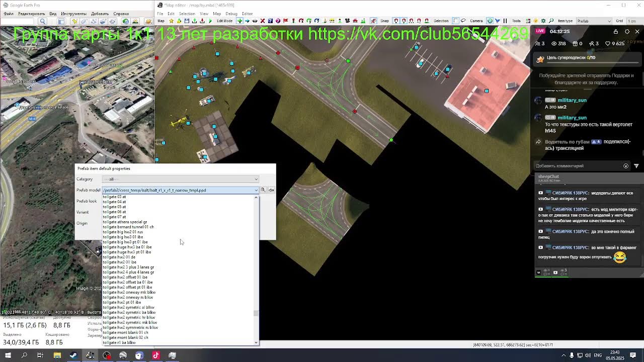
Task: Toggle the second Snap magnet icon
Action: [404, 21]
